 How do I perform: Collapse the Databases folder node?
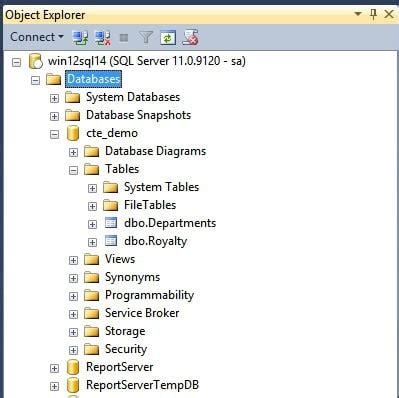click(x=35, y=80)
